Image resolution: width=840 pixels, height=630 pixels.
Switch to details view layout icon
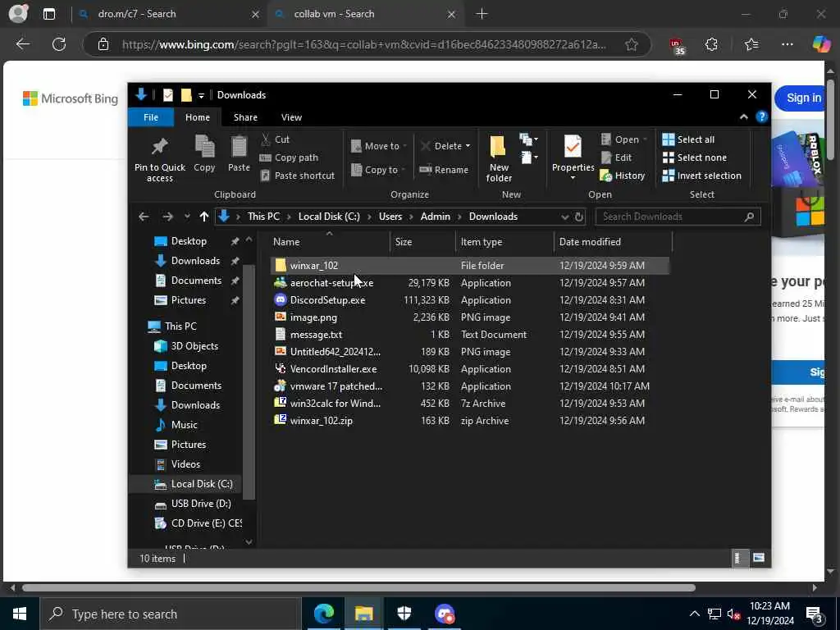739,558
